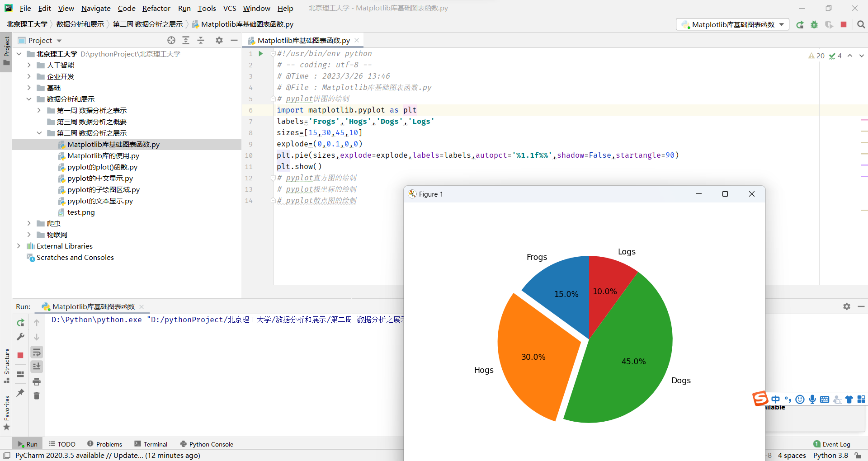Click Expand All in Project panel
The image size is (868, 461).
coord(186,40)
